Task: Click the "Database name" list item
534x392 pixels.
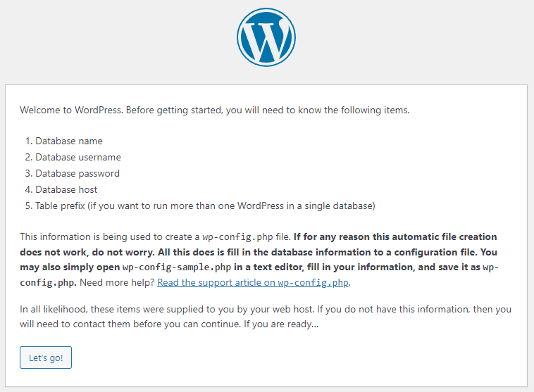Action: (69, 141)
